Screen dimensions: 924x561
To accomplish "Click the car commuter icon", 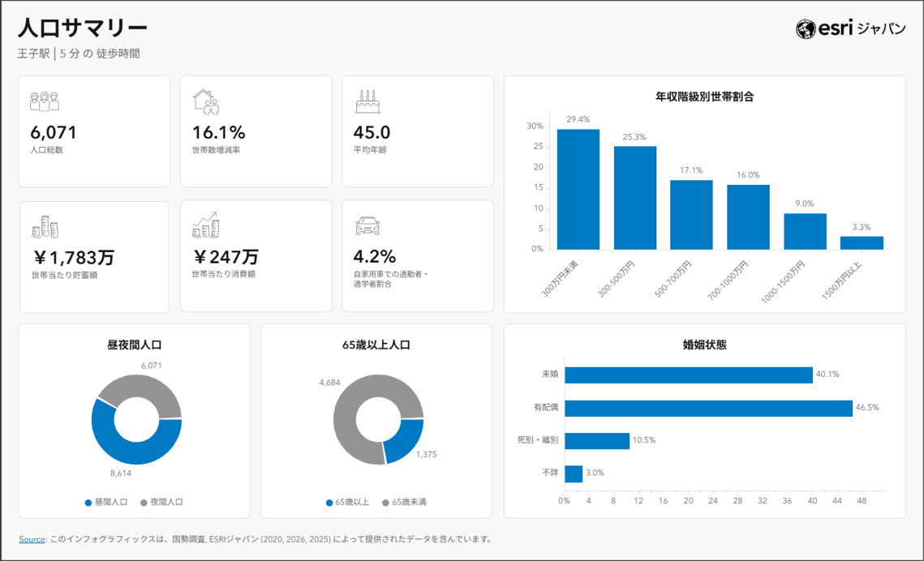I will [367, 226].
